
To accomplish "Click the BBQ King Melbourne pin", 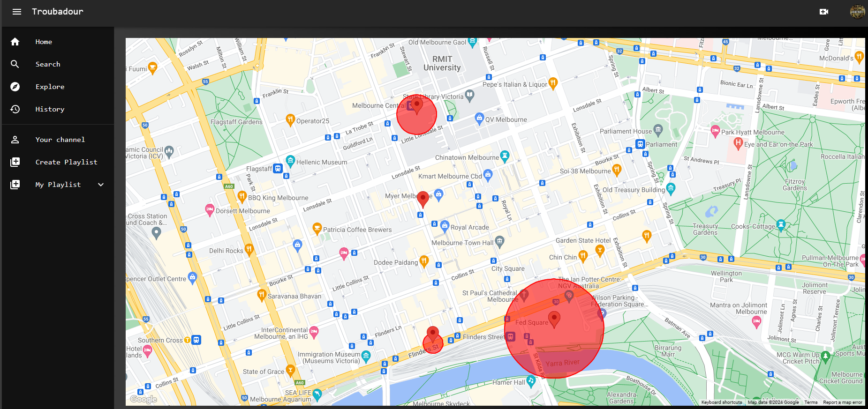I will [x=242, y=197].
